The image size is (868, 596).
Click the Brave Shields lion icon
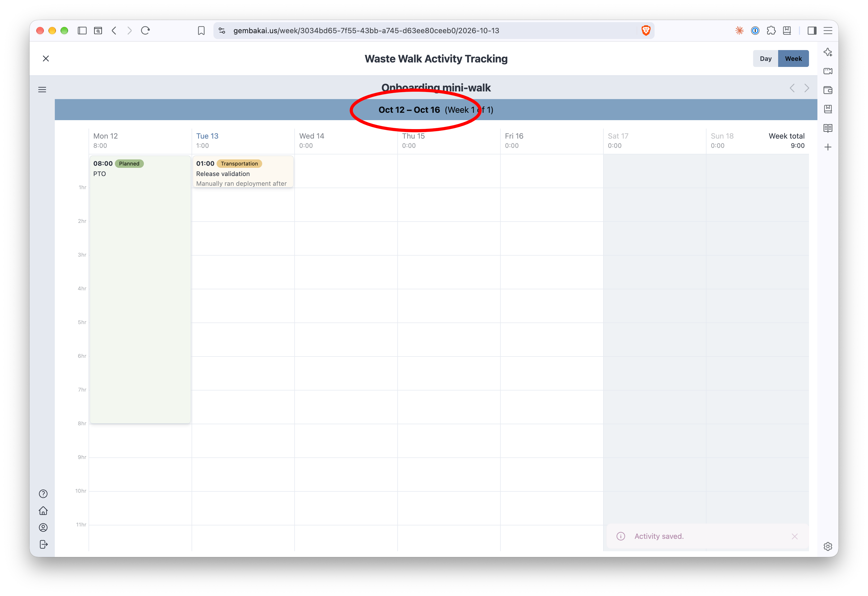point(646,31)
